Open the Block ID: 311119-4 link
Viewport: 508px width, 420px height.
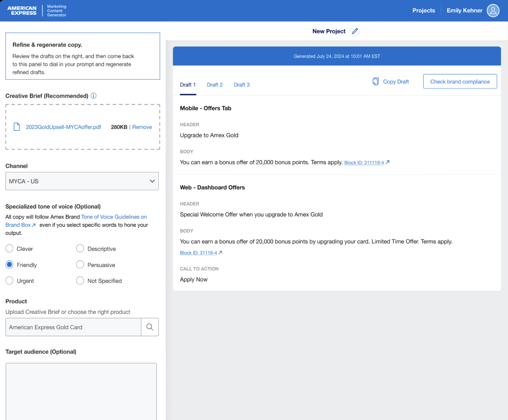364,162
